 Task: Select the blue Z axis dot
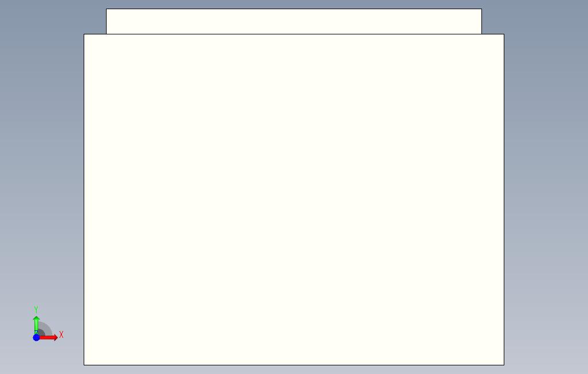36,338
